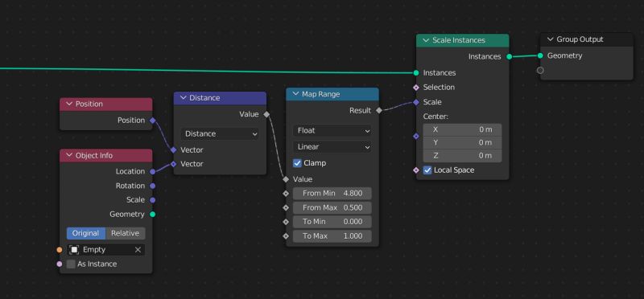Click Object Info Scale output socket
This screenshot has width=644, height=299.
point(153,200)
